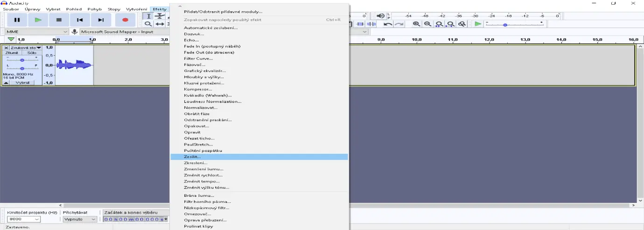Click the selection start time field
The image size is (644, 230).
point(133,219)
